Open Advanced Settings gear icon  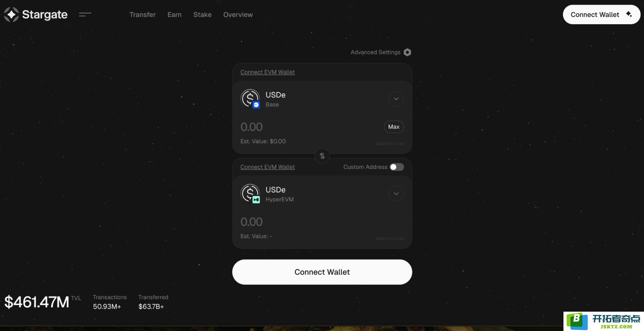pos(407,52)
